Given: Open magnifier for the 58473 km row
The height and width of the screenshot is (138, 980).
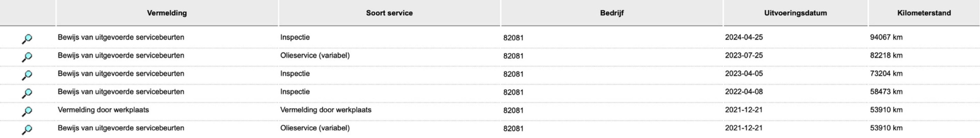Looking at the screenshot, I should pyautogui.click(x=27, y=93).
